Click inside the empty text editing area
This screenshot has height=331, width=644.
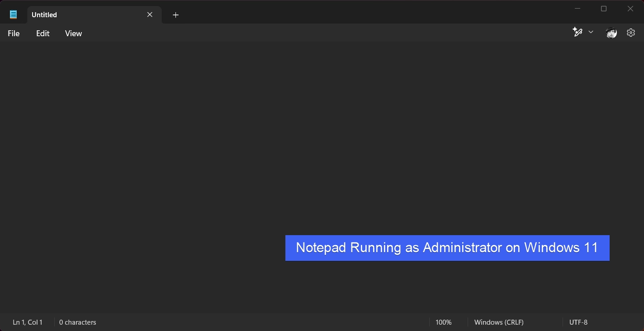point(322,178)
